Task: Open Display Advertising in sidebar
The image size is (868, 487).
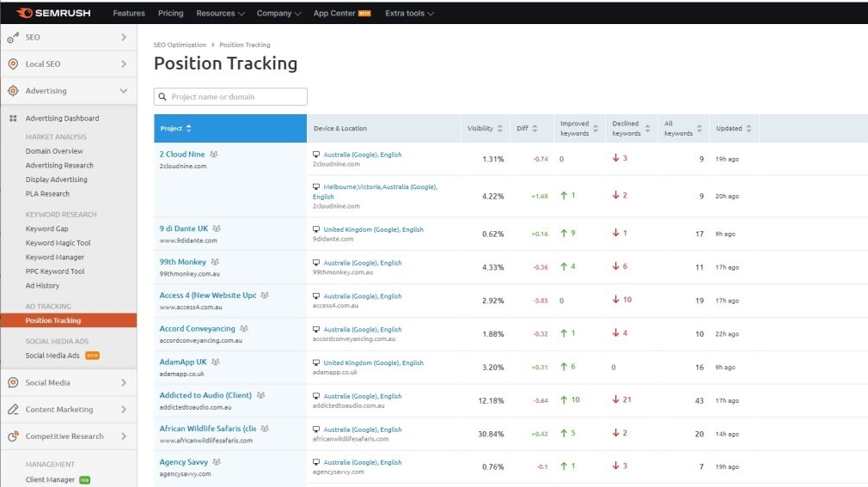Action: pyautogui.click(x=57, y=180)
